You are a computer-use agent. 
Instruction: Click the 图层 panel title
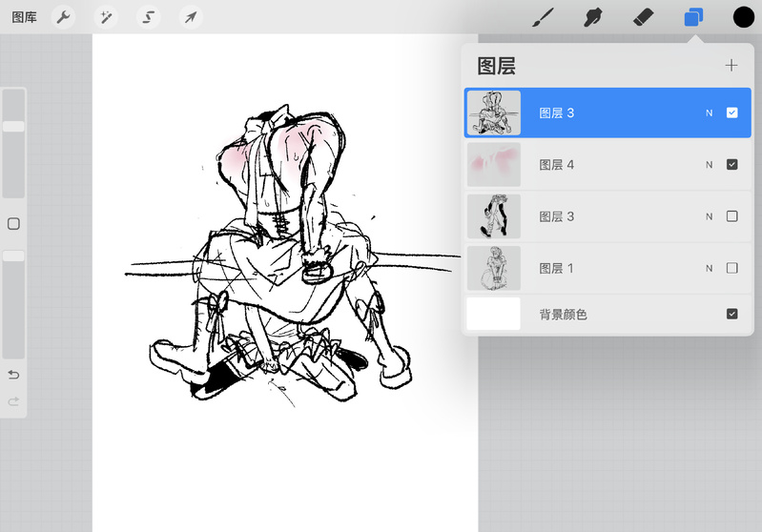(x=496, y=66)
